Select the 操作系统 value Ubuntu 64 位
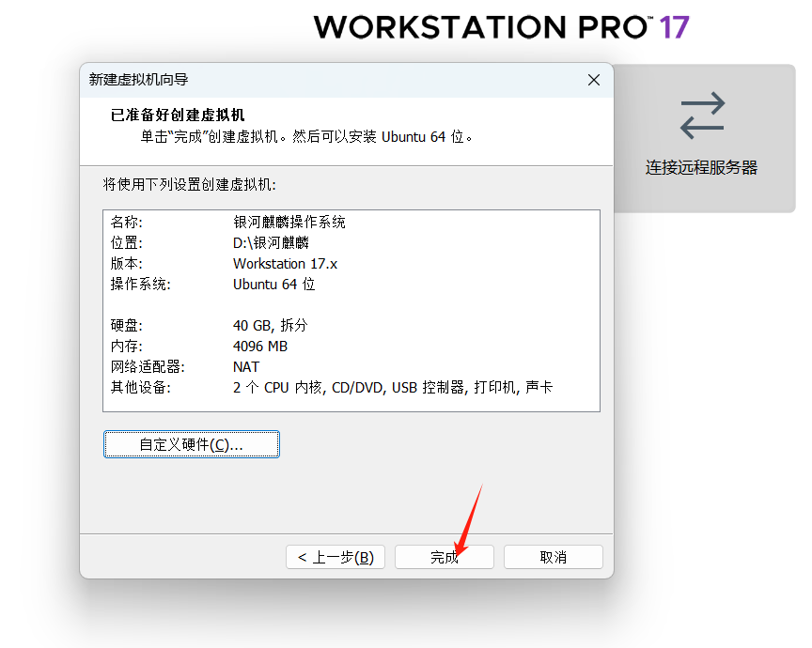The height and width of the screenshot is (648, 812). coord(273,285)
